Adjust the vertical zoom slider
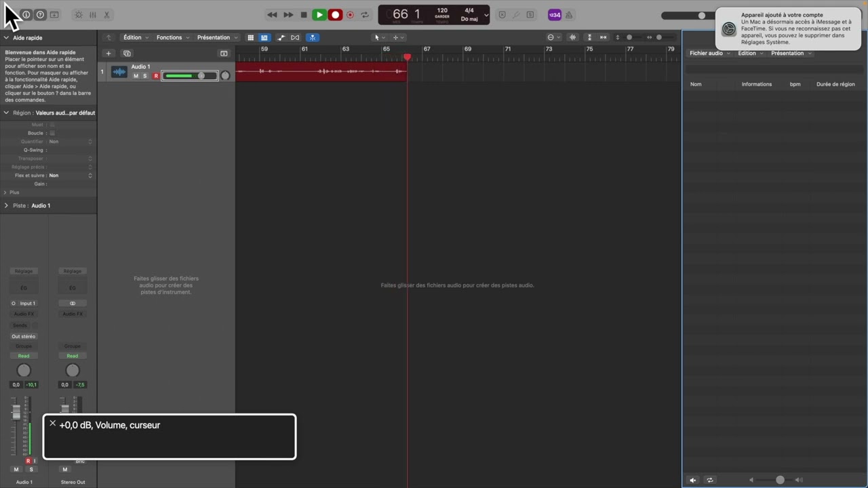This screenshot has width=868, height=488. click(x=628, y=37)
